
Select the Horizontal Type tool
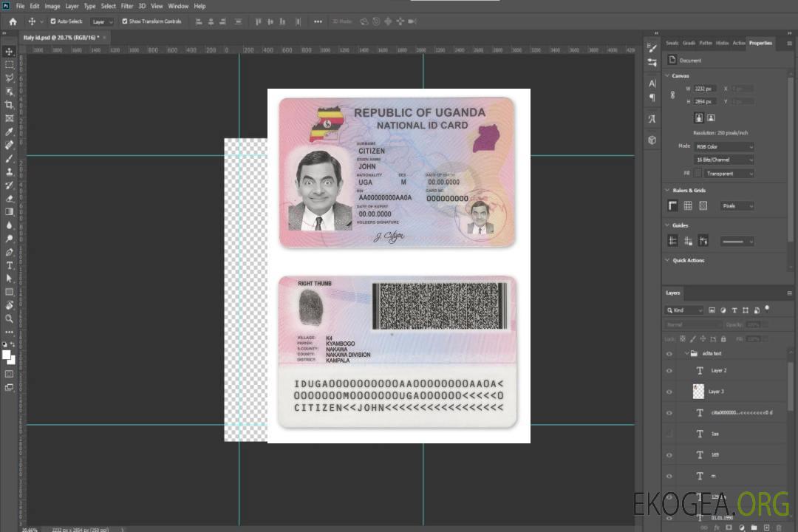click(9, 265)
